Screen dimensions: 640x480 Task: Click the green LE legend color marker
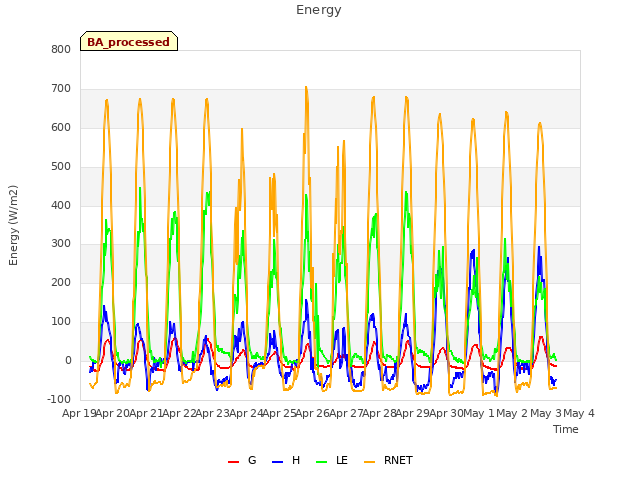[x=322, y=462]
